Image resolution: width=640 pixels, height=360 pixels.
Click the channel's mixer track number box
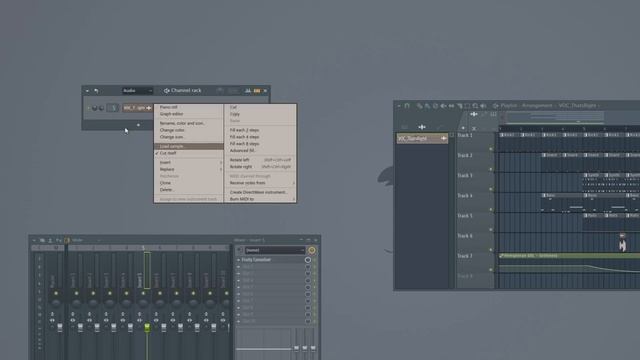coord(113,108)
